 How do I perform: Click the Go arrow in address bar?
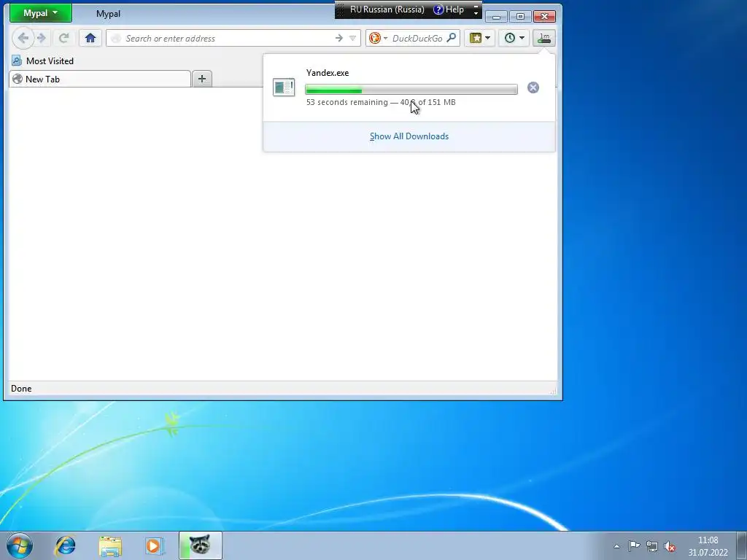click(x=338, y=38)
